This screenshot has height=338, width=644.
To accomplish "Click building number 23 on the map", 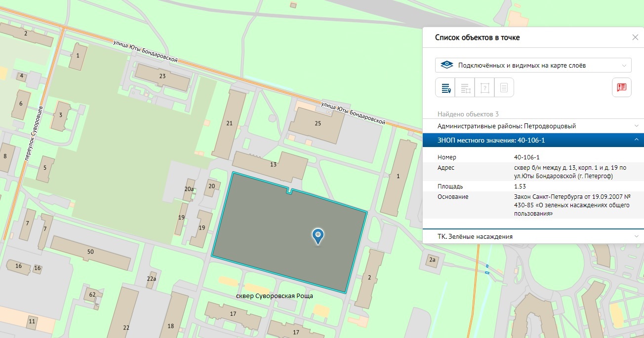I will tap(162, 76).
